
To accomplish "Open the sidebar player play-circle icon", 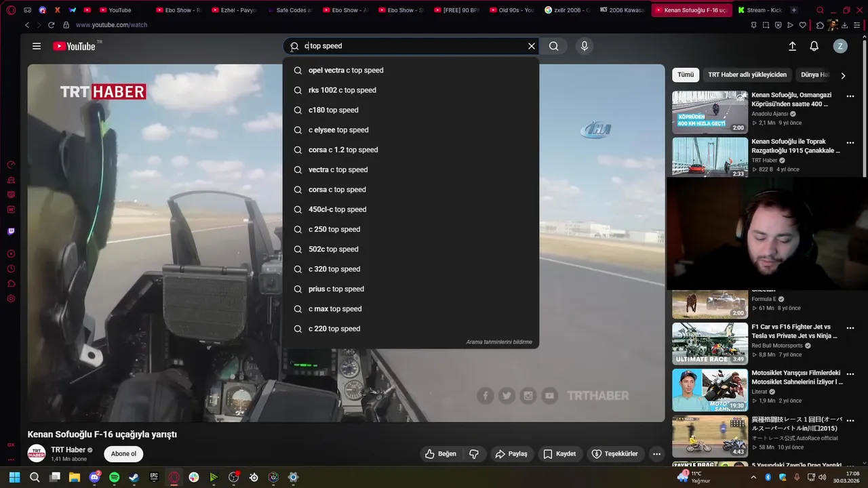I will point(11,254).
